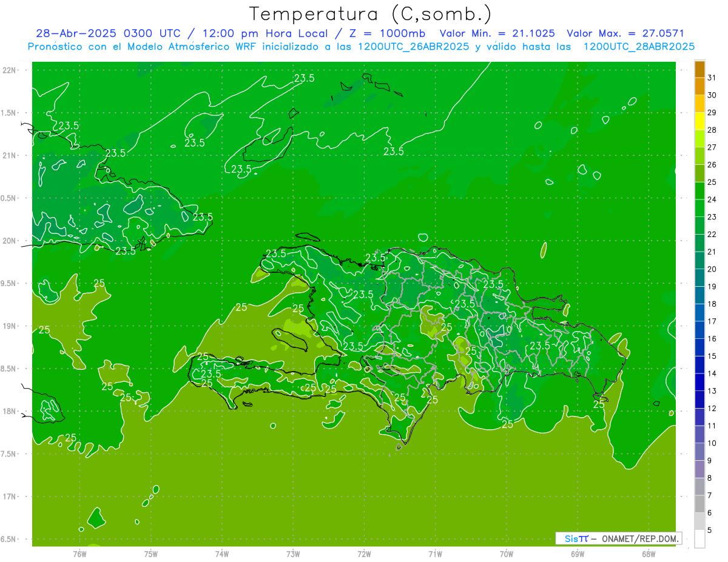Click the "74W" longitude axis label
This screenshot has width=728, height=562.
click(221, 554)
